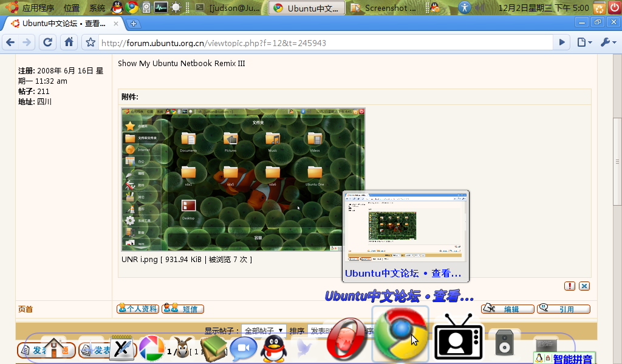Click the red power button in panel

[615, 7]
